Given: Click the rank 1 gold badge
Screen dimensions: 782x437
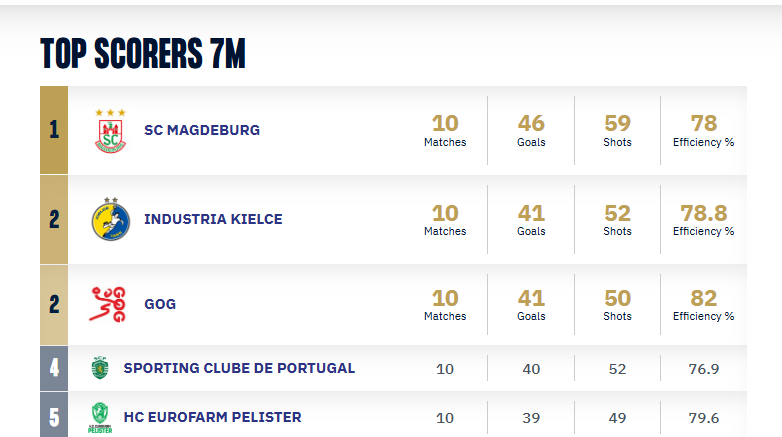Looking at the screenshot, I should coord(54,130).
